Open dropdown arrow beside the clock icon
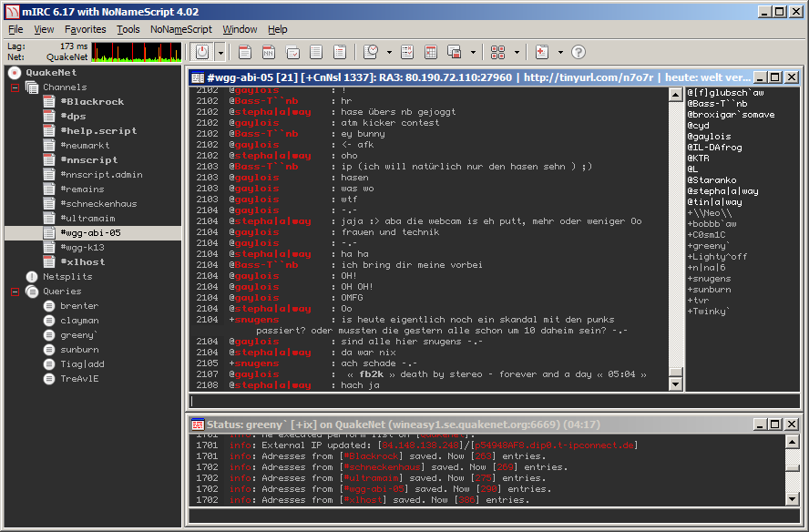Screen dimensions: 809x532 click(x=389, y=52)
